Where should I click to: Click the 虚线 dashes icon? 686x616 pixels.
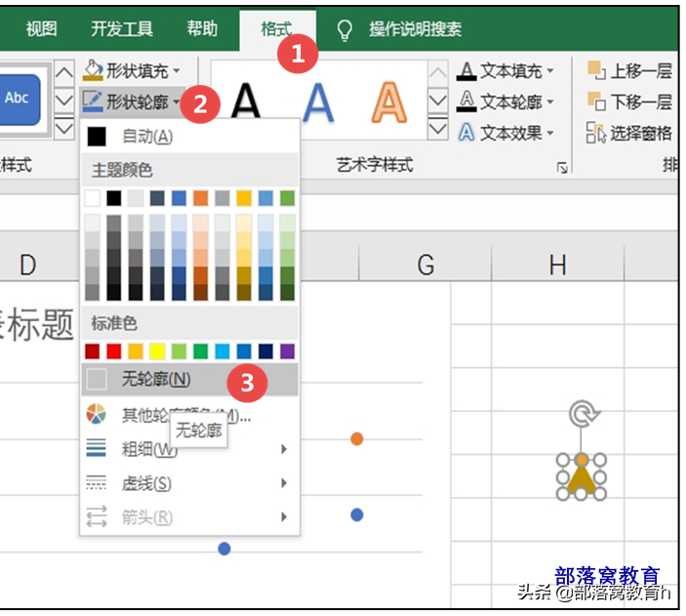(97, 482)
